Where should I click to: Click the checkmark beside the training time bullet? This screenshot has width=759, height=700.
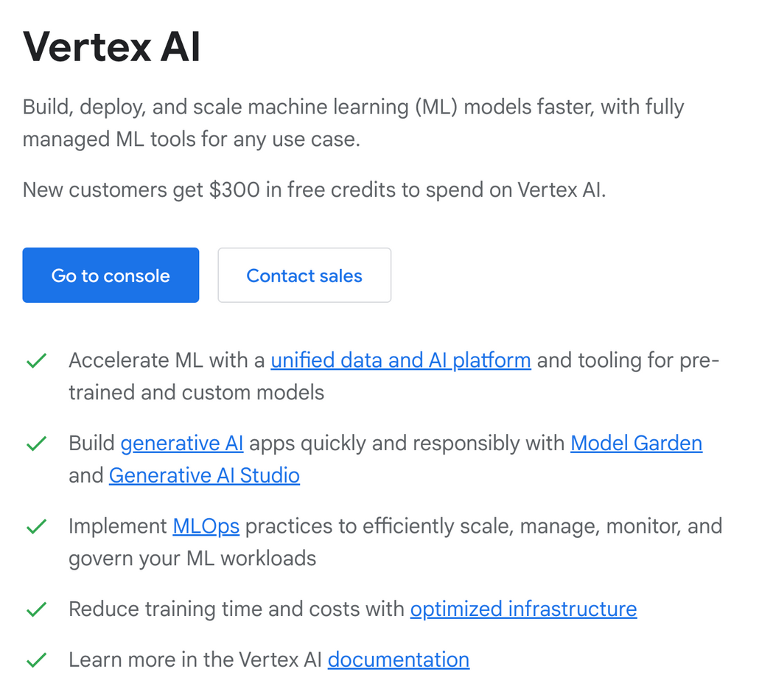[35, 609]
